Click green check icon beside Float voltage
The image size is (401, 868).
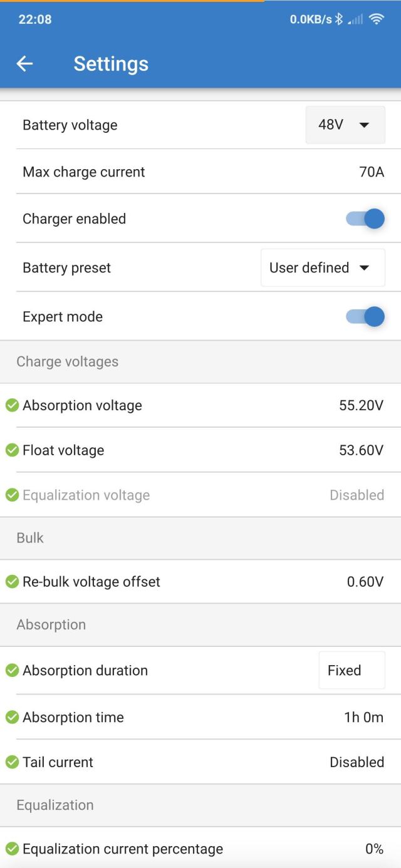pyautogui.click(x=12, y=450)
